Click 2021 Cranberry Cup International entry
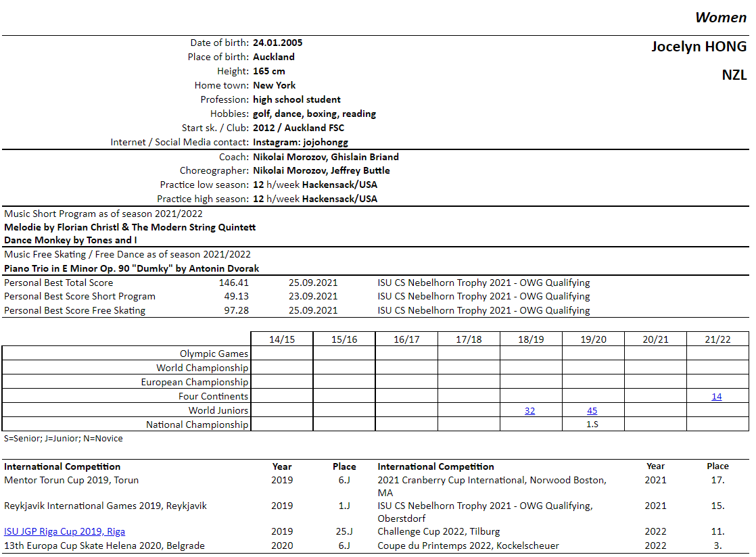 [492, 487]
